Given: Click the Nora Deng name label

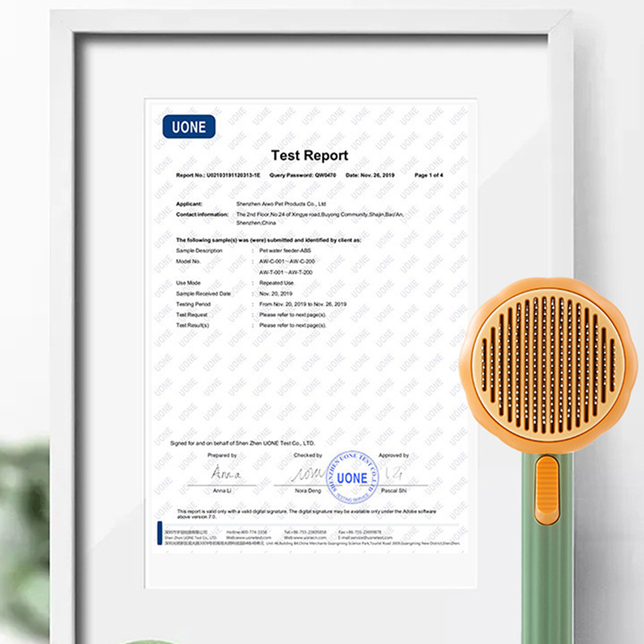Looking at the screenshot, I should click(x=307, y=490).
